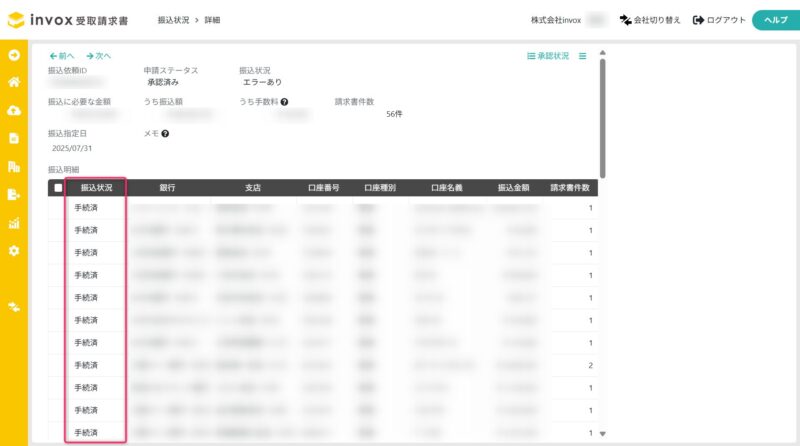Open the chart report icon in sidebar
This screenshot has height=446, width=800.
pyautogui.click(x=14, y=223)
